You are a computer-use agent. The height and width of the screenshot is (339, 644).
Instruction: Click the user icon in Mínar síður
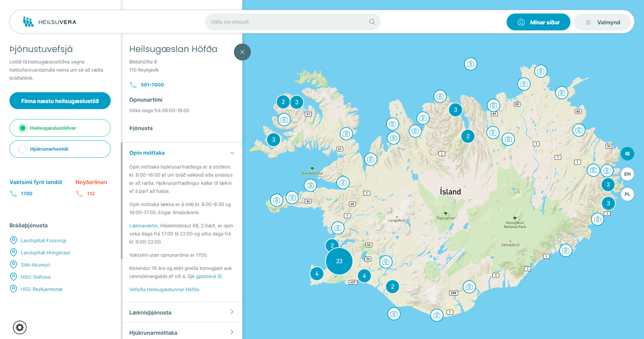coord(521,22)
